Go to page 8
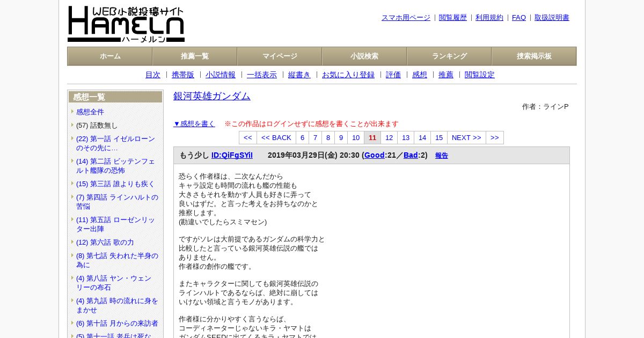644x338 pixels. click(328, 138)
